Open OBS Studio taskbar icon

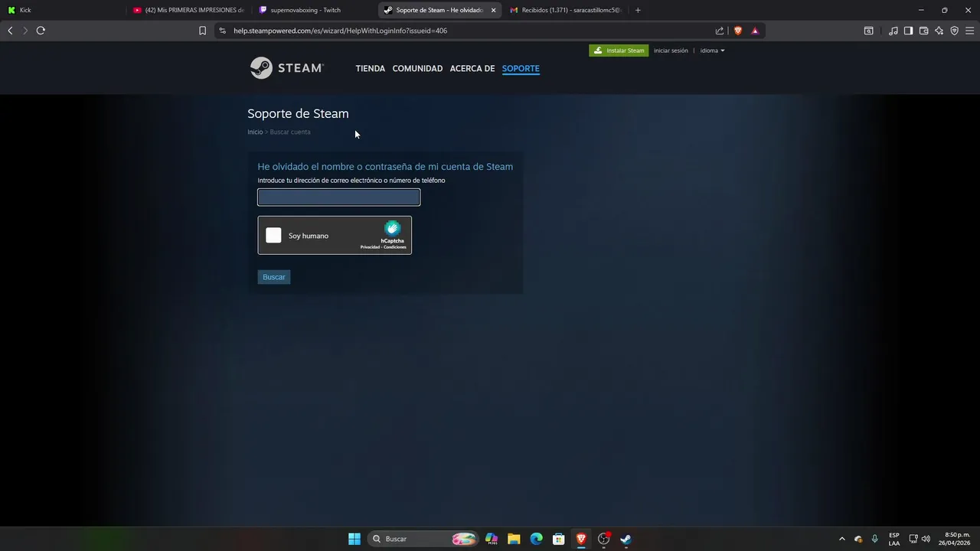[x=603, y=539]
